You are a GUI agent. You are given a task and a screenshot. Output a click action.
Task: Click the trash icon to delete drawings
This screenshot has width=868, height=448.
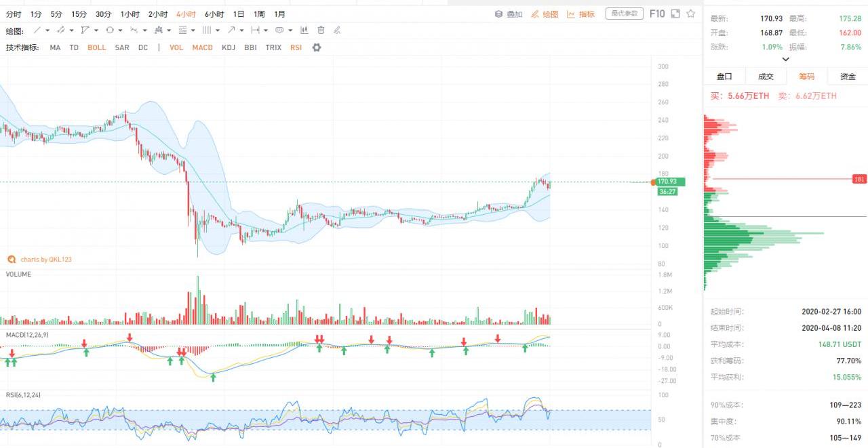(321, 30)
